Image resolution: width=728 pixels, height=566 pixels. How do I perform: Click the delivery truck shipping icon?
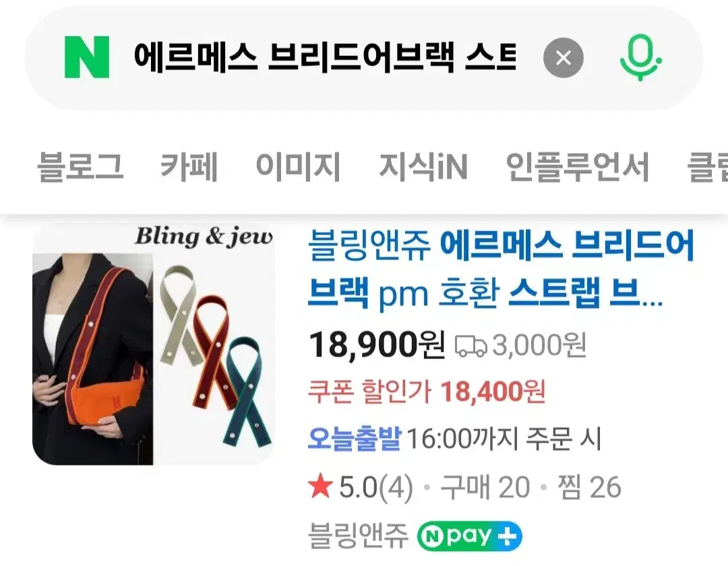point(471,346)
